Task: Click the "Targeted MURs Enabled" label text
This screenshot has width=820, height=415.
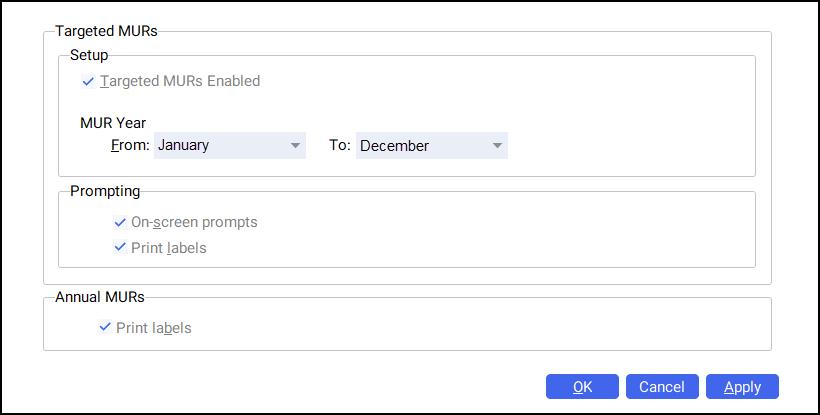Action: pos(180,81)
